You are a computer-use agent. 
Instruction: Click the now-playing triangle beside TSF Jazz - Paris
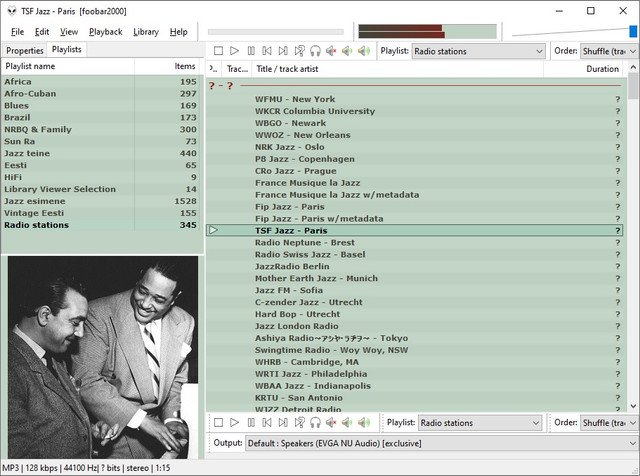[x=213, y=230]
